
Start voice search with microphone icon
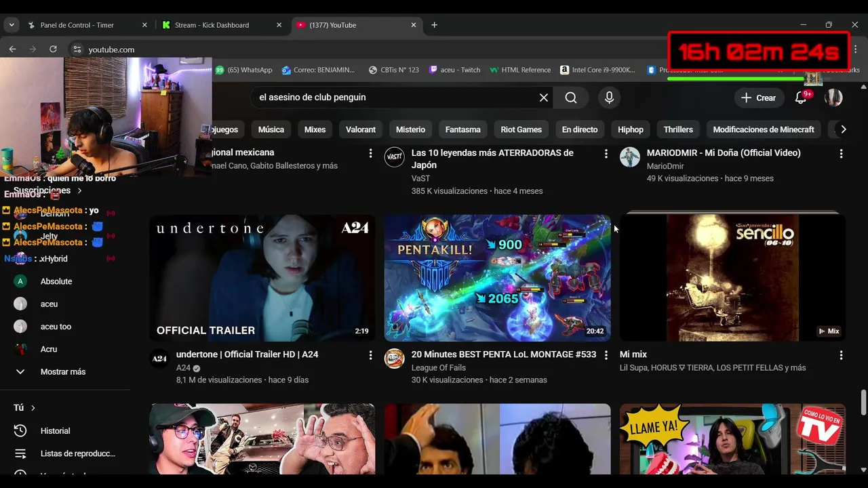609,98
